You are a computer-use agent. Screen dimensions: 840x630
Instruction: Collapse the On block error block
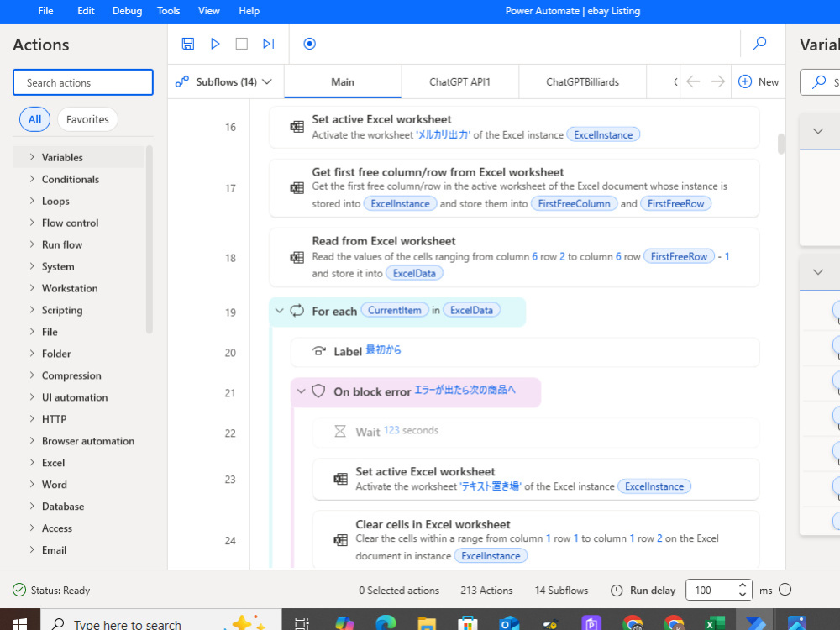[302, 391]
